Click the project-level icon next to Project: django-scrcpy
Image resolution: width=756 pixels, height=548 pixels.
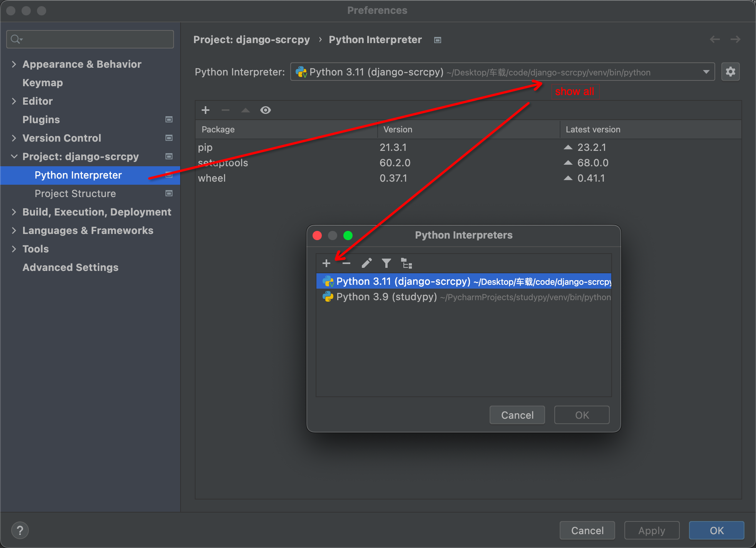(169, 156)
